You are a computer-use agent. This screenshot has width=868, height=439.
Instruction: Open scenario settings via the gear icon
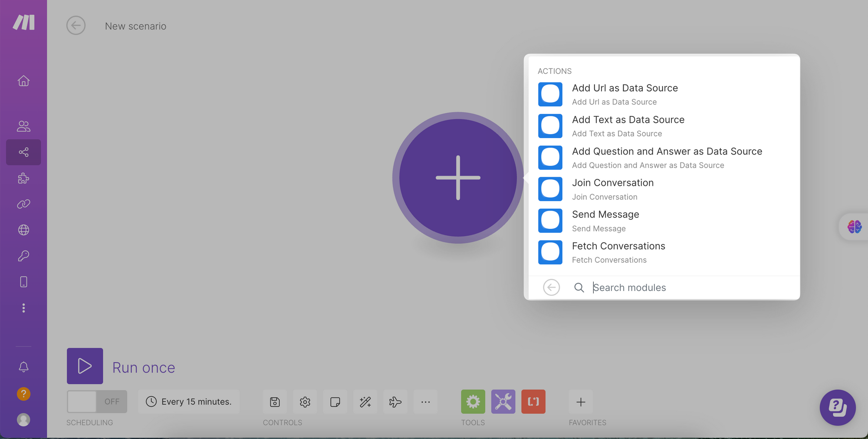[x=305, y=402]
